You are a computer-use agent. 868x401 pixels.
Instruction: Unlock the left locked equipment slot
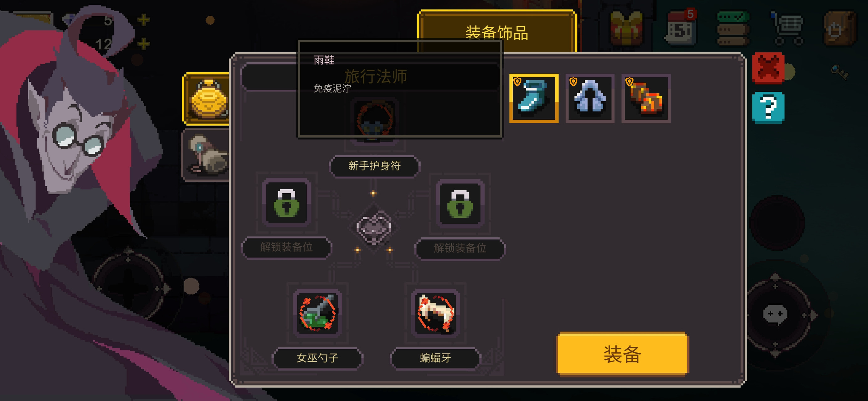click(286, 202)
